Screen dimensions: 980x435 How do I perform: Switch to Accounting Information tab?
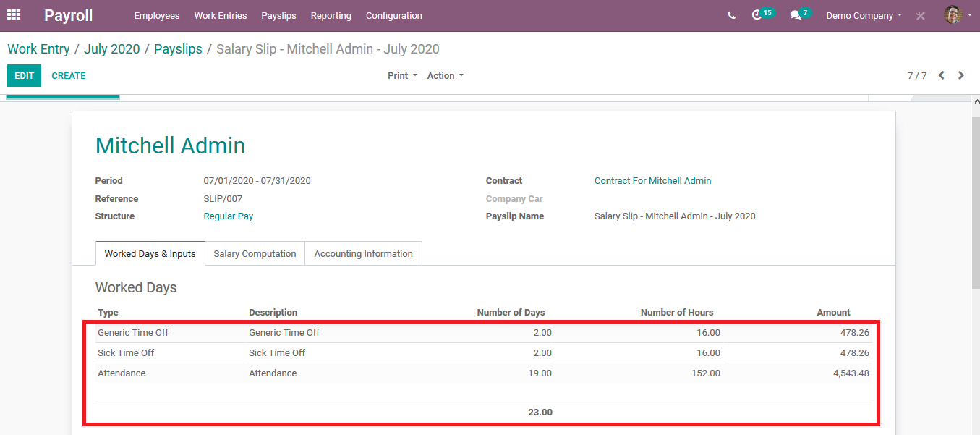pos(363,253)
